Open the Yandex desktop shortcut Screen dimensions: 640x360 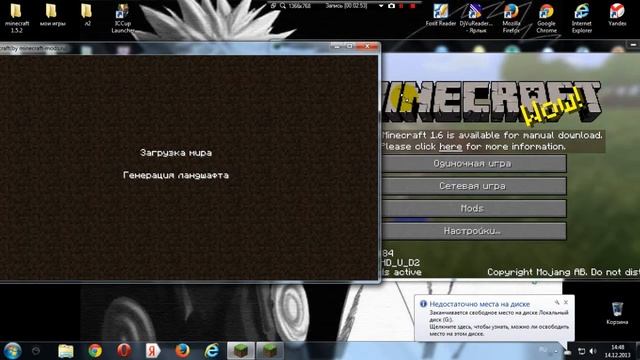[x=617, y=16]
